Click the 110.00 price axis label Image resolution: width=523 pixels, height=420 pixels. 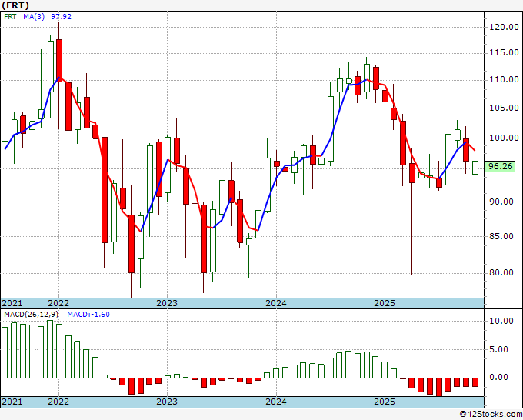pyautogui.click(x=504, y=80)
